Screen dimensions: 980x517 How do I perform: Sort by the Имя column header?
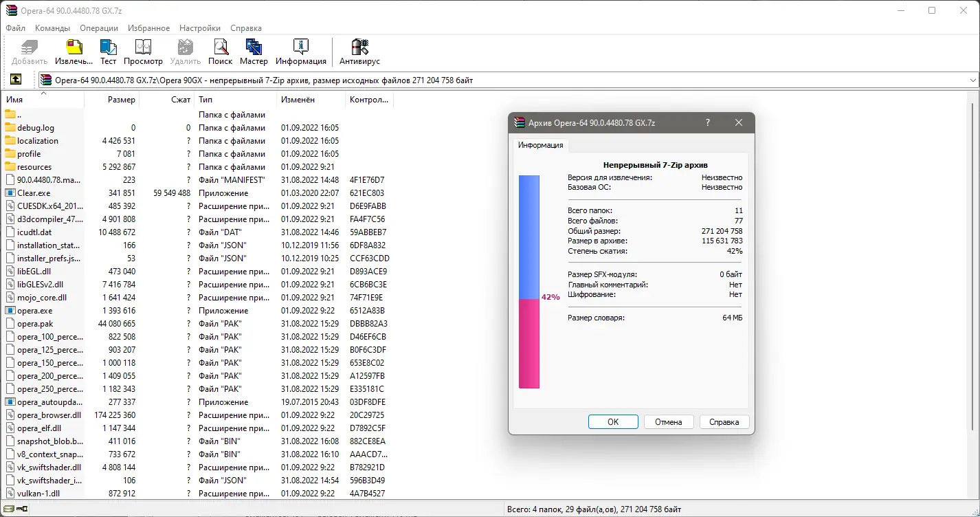(43, 100)
